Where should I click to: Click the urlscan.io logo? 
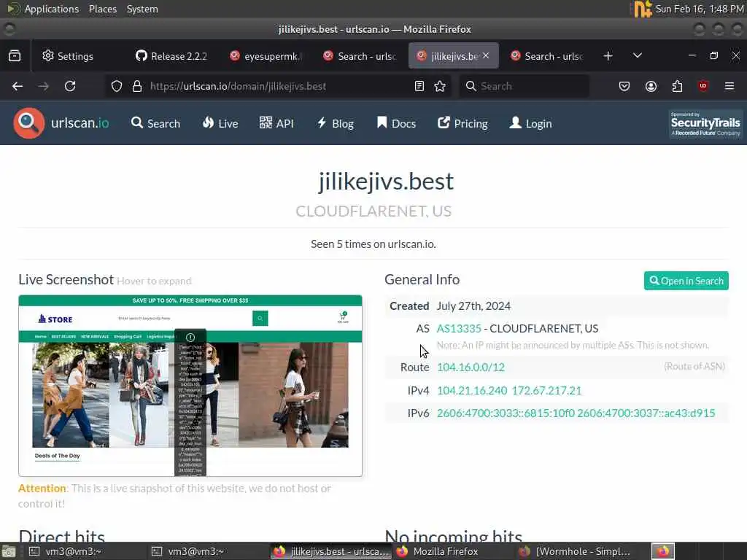click(61, 123)
